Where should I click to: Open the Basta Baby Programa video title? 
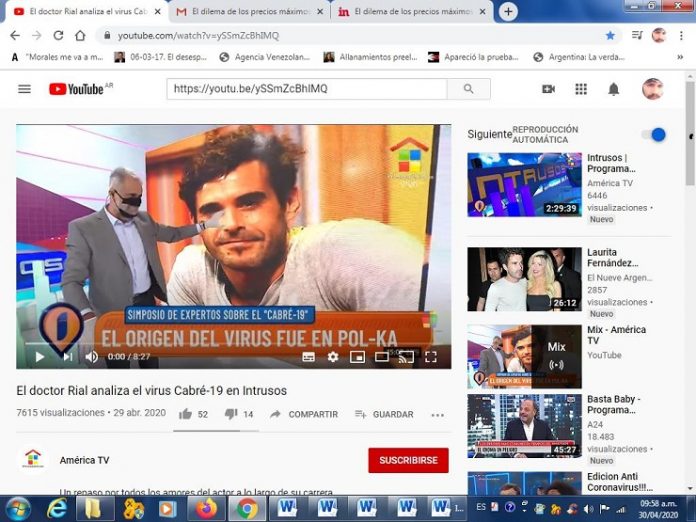(x=613, y=404)
